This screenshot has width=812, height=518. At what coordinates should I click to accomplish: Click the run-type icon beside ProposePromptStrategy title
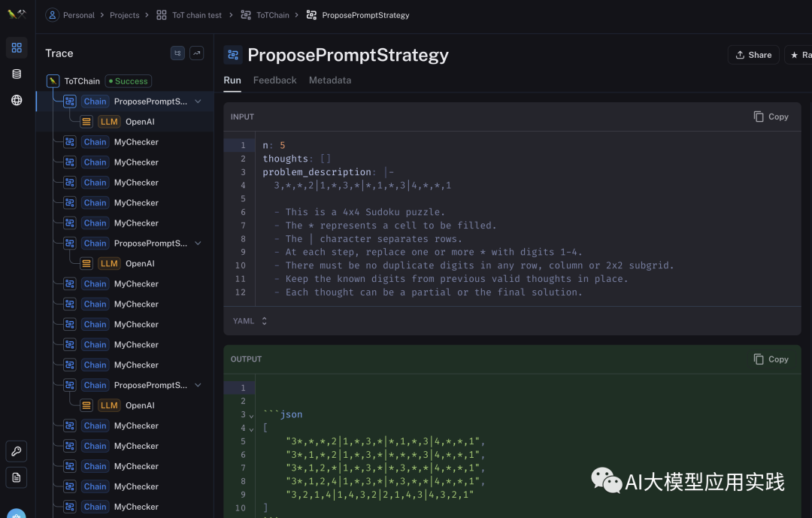(233, 55)
